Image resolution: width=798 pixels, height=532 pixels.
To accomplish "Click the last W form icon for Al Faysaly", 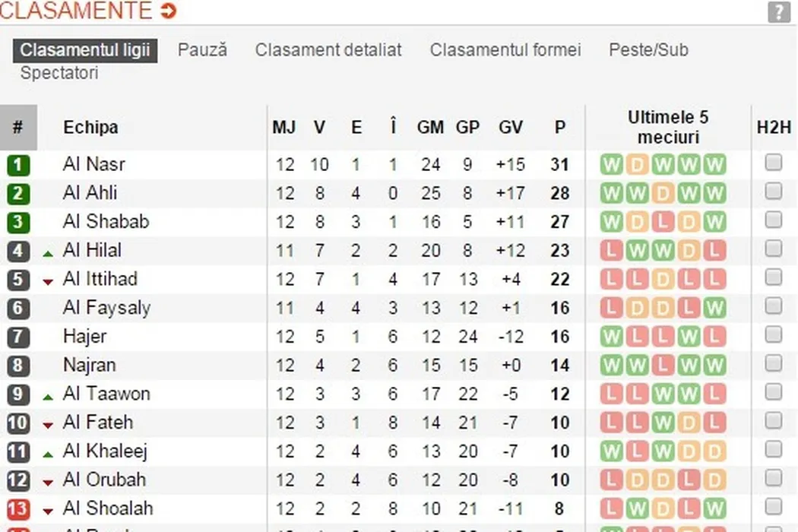I will [714, 308].
